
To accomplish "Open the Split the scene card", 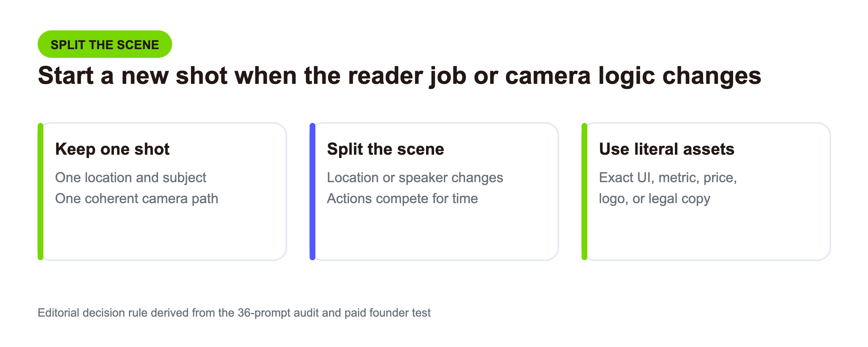I will (434, 192).
